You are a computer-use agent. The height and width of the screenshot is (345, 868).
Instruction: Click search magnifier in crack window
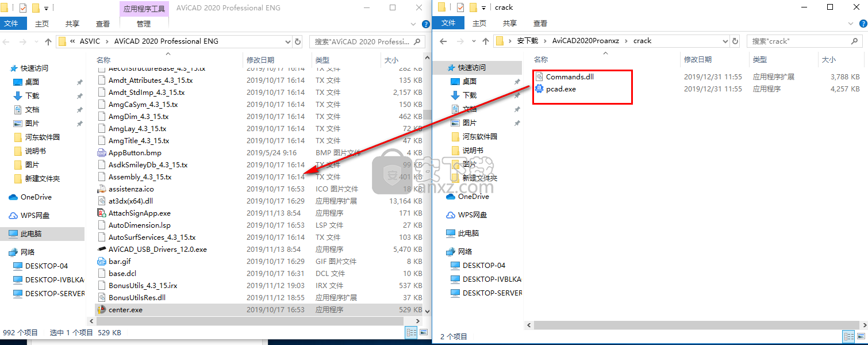[x=855, y=41]
